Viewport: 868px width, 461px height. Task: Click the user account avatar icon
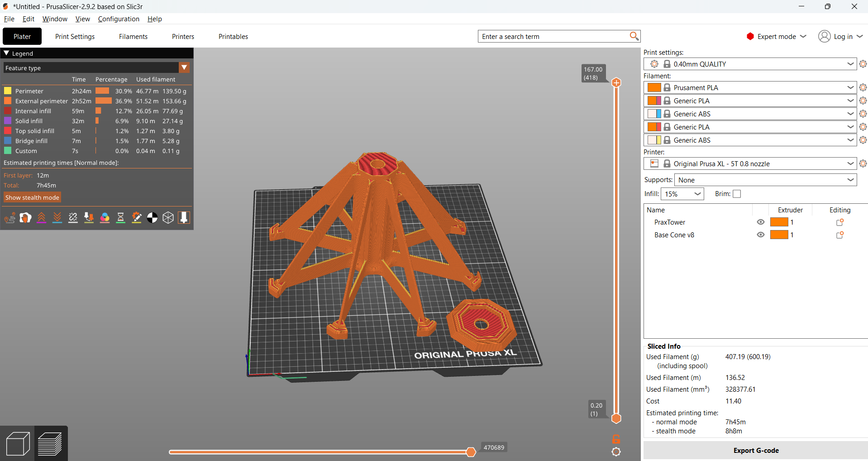pos(825,36)
